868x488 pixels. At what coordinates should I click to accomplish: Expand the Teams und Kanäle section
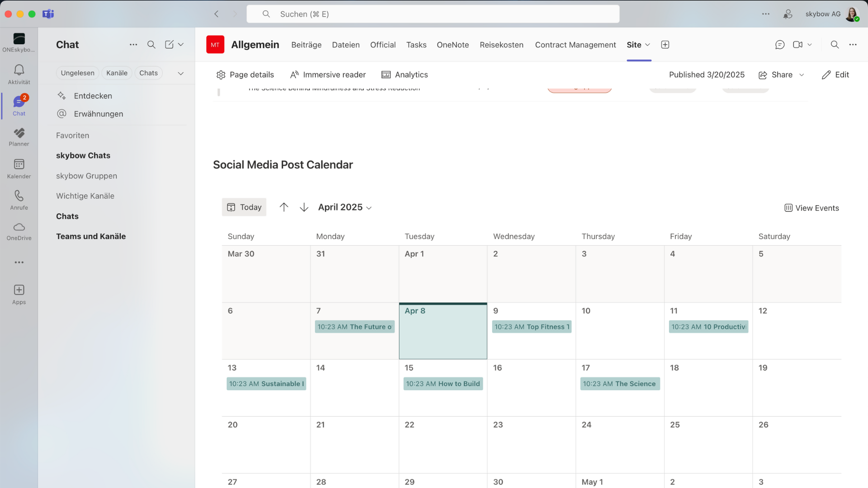(x=91, y=236)
